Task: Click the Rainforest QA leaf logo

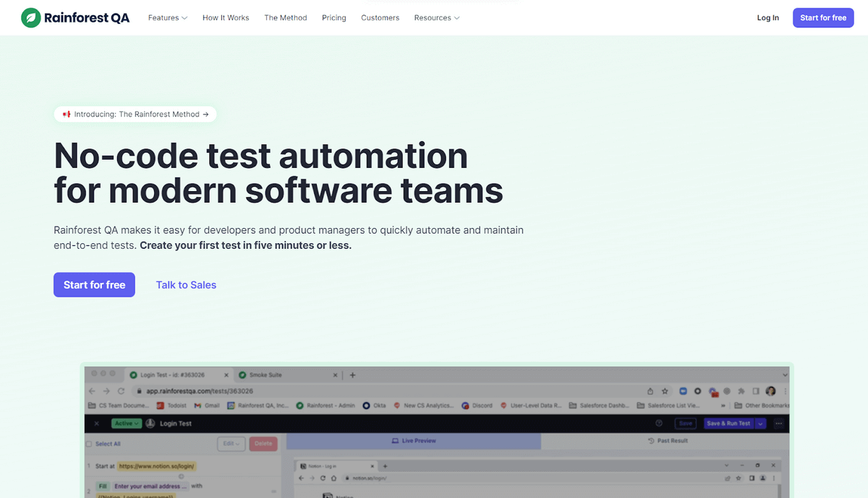Action: point(30,18)
